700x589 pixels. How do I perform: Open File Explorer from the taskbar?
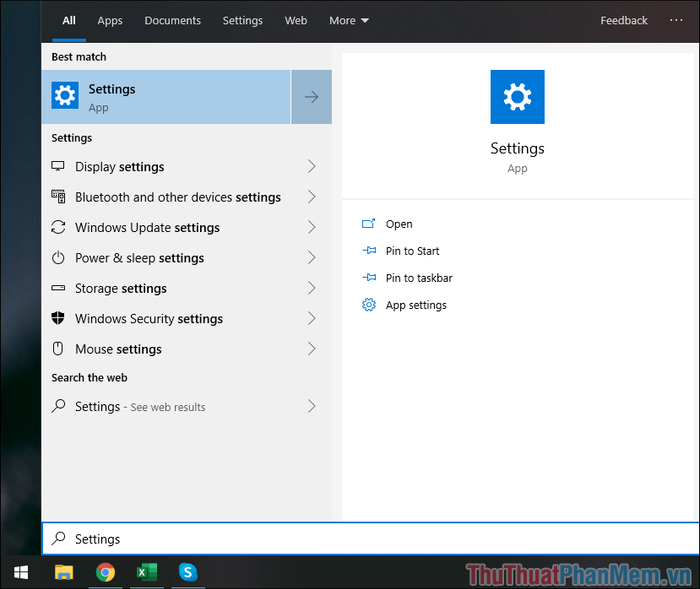tap(64, 572)
